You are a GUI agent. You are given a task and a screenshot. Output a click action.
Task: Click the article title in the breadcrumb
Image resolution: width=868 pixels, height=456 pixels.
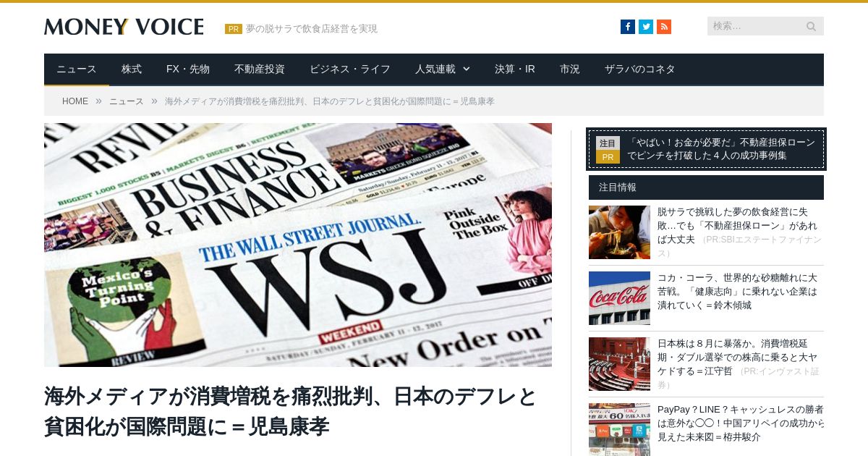(x=330, y=101)
